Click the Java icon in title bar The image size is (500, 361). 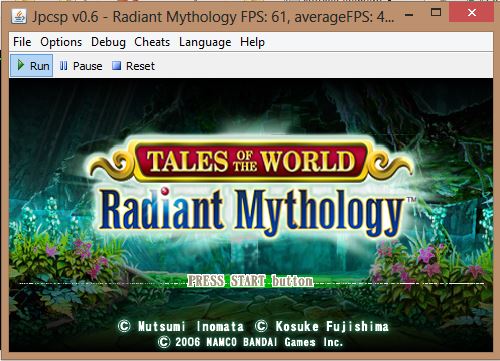tap(19, 16)
